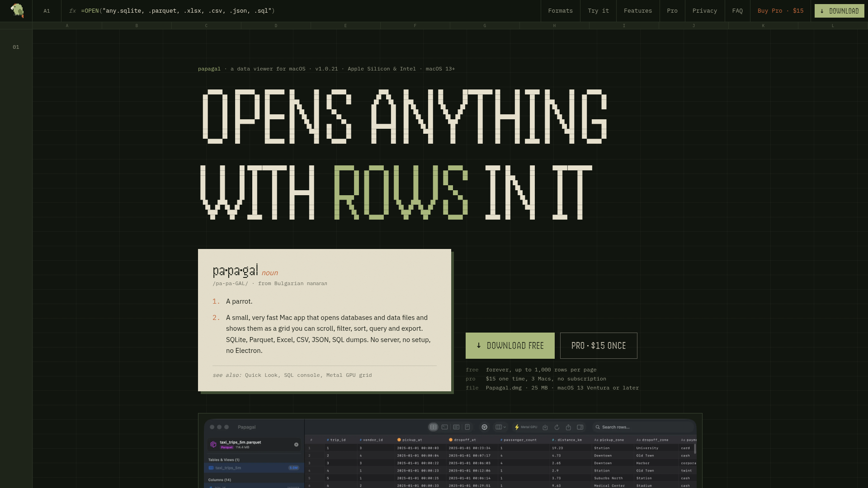Click the green "papagal" tagline word
868x488 pixels.
209,69
